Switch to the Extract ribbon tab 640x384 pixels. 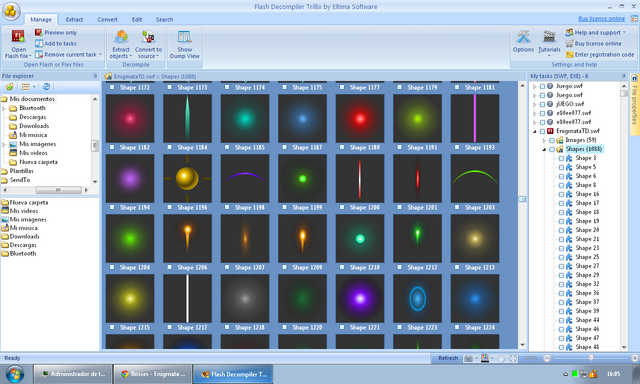[74, 19]
